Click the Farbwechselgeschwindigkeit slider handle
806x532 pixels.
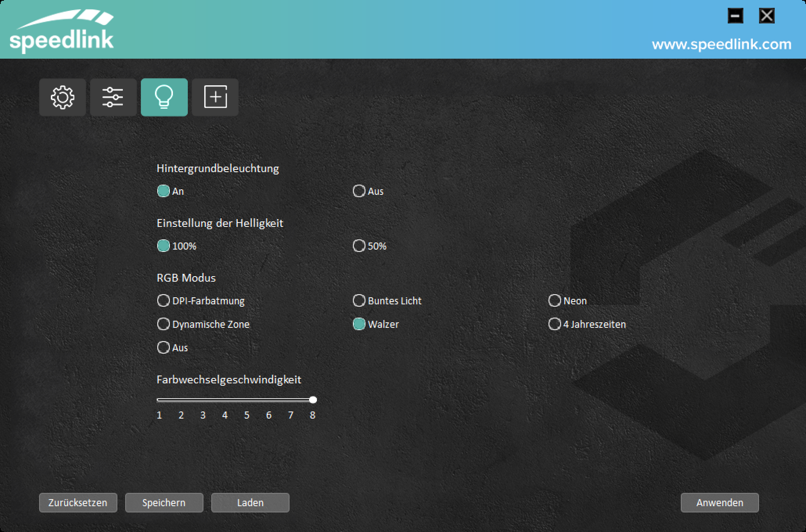pos(313,400)
